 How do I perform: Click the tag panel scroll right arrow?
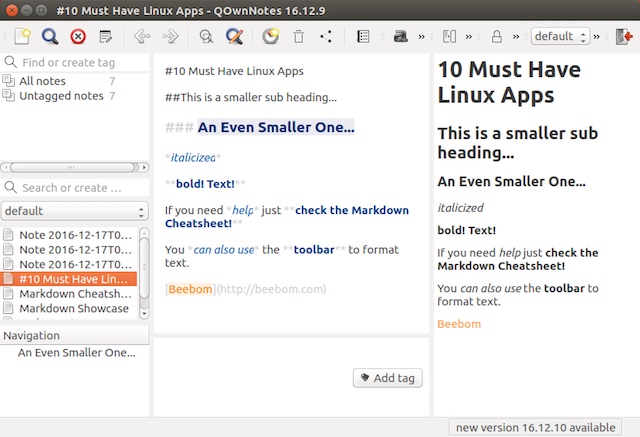pyautogui.click(x=144, y=167)
